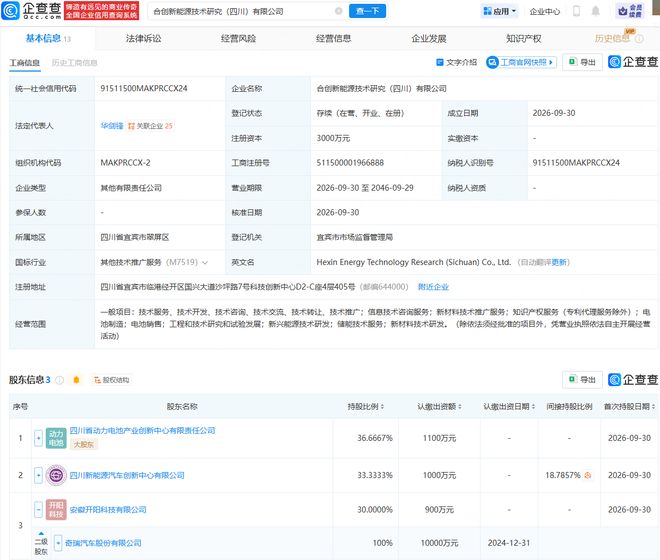
Task: Open notifications bell icon
Action: pyautogui.click(x=595, y=11)
